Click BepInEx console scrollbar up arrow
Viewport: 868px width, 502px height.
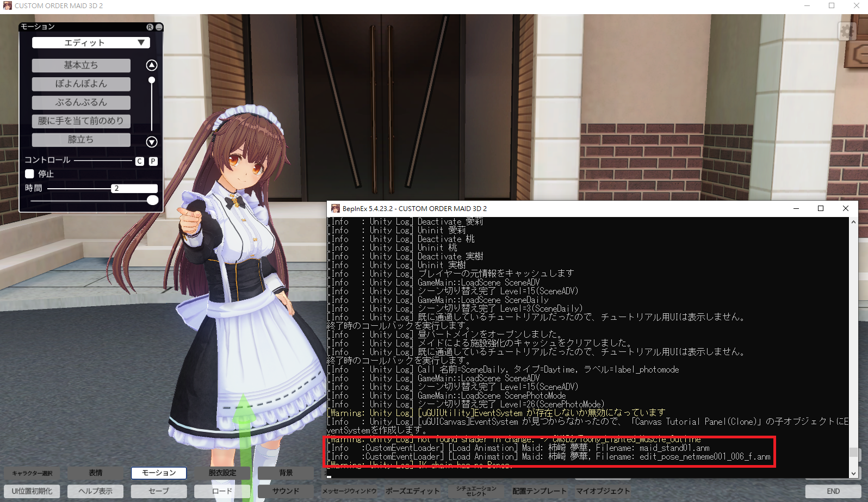853,222
